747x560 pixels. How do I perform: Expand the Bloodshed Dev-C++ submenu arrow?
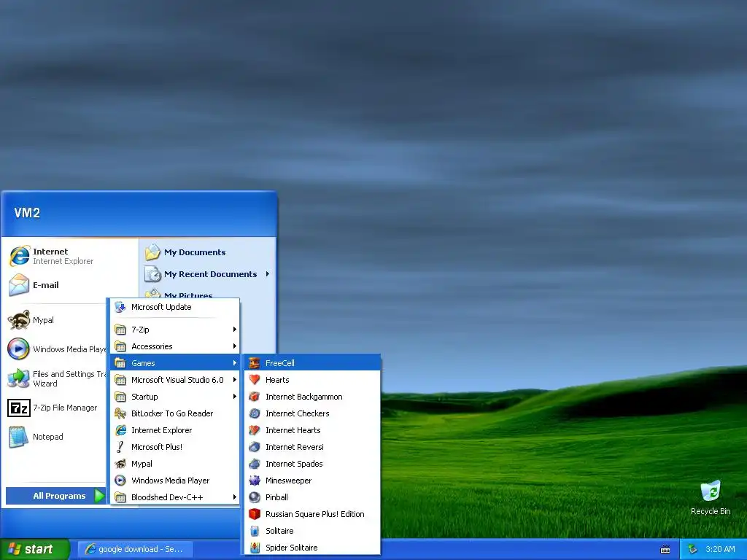coord(234,497)
